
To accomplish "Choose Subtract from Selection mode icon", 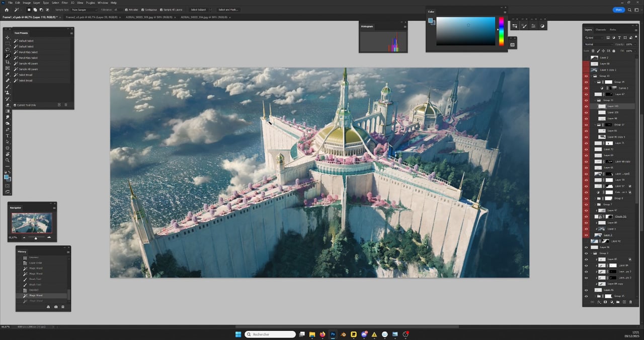I will pyautogui.click(x=41, y=10).
